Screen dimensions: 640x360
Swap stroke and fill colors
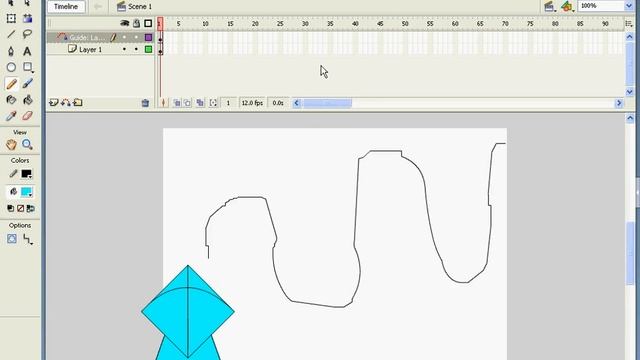click(30, 209)
